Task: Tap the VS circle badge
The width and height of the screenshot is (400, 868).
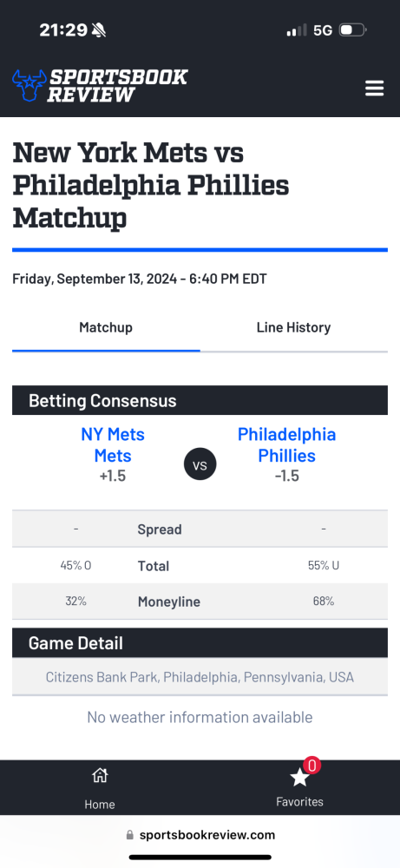Action: coord(200,465)
